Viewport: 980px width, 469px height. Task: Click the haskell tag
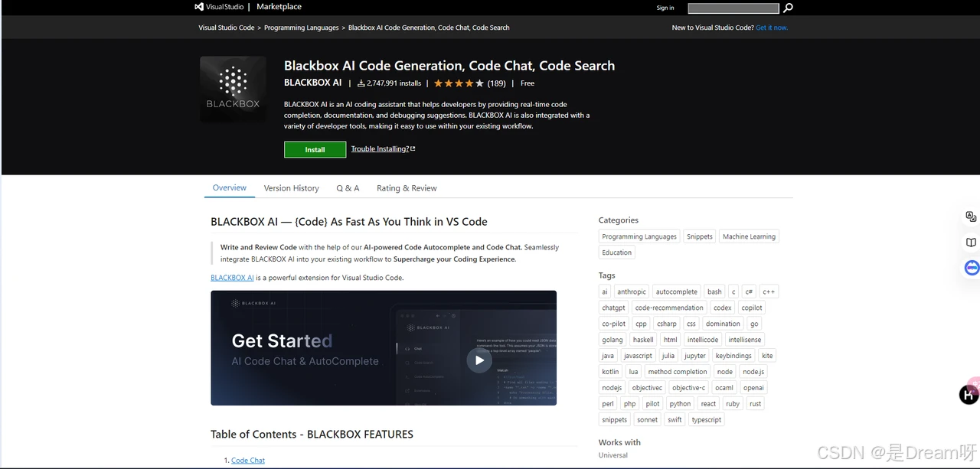643,340
